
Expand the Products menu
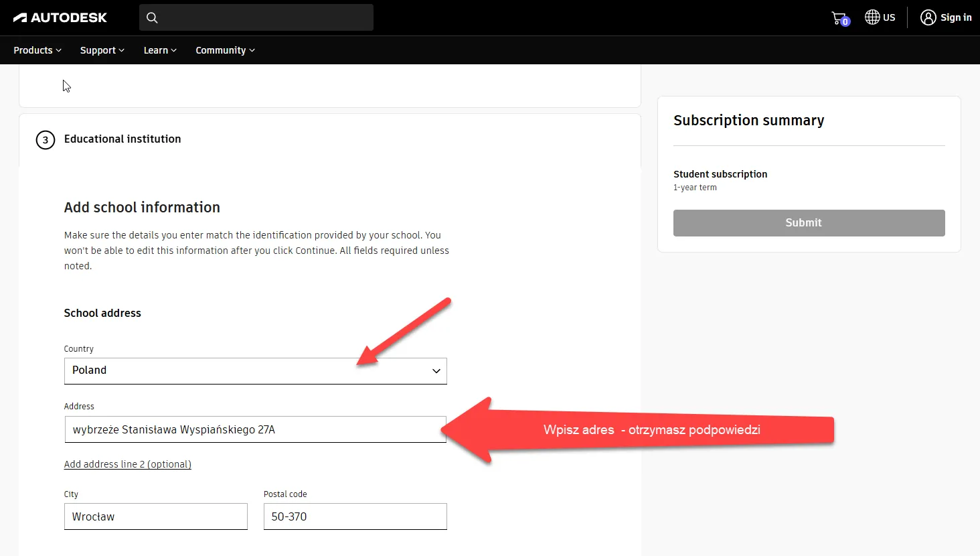(37, 50)
